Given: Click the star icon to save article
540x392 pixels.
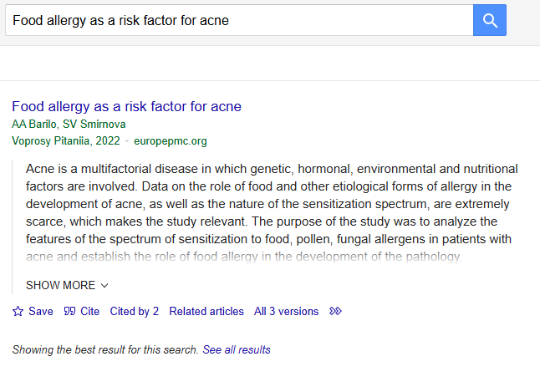Looking at the screenshot, I should point(18,312).
